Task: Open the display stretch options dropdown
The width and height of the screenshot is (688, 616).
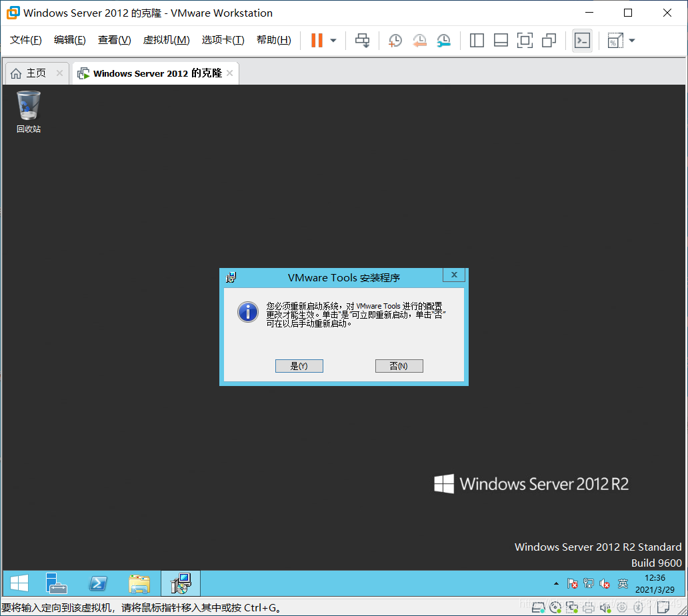Action: click(x=630, y=41)
